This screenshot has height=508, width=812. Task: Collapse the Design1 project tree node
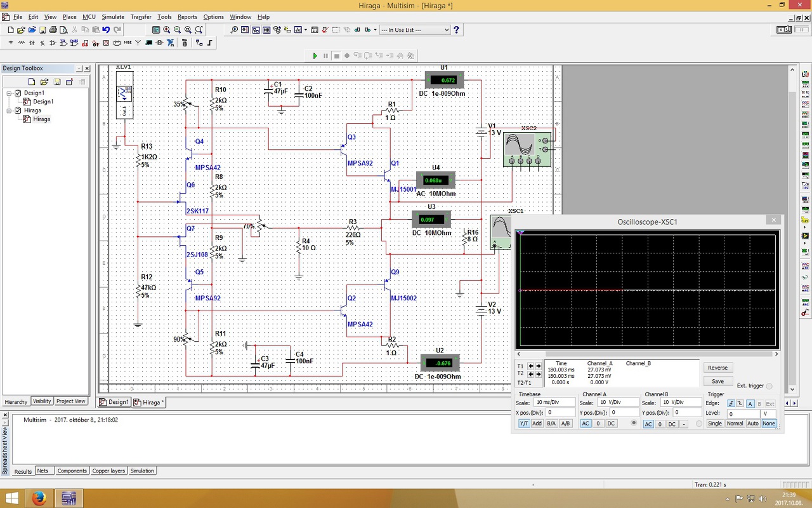pos(10,93)
